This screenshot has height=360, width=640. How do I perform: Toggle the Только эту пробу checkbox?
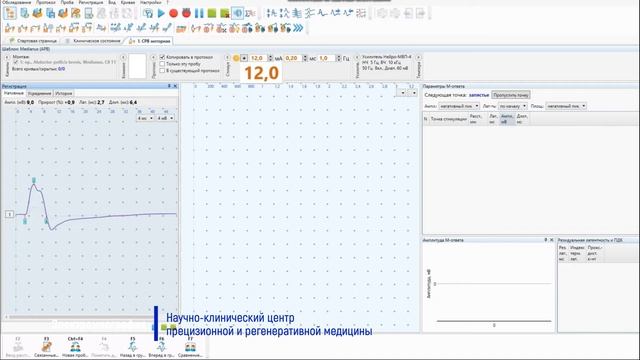tap(162, 64)
